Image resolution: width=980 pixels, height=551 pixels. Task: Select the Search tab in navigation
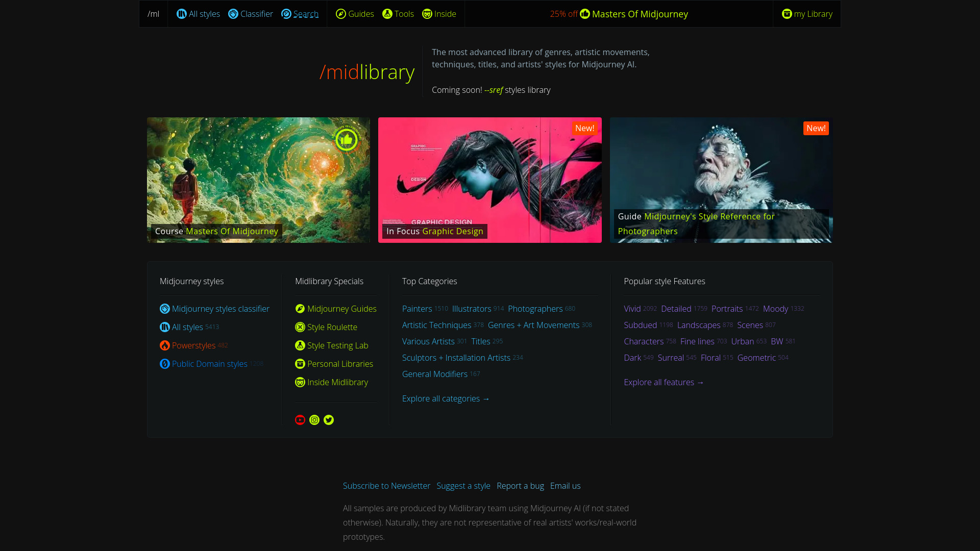tap(300, 13)
